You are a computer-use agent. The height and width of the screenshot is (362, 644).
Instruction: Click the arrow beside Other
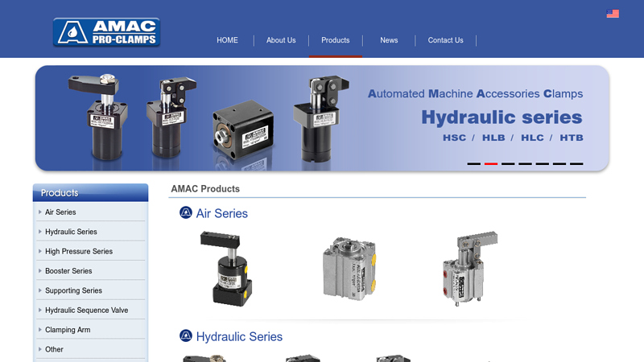coord(39,349)
